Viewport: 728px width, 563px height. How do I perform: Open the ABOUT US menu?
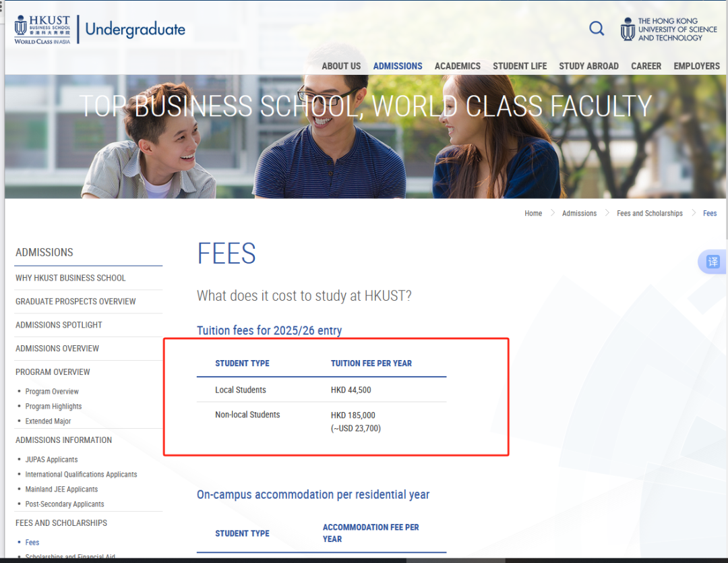[341, 66]
